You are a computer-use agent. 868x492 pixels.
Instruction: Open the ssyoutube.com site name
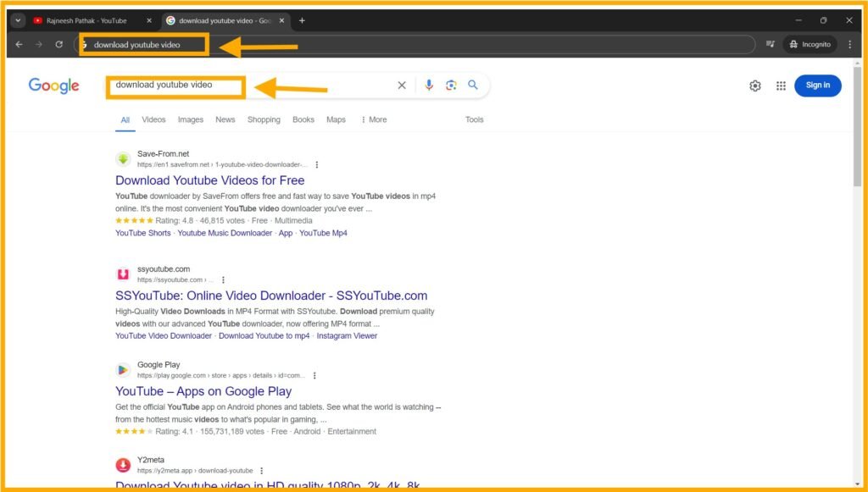coord(164,269)
